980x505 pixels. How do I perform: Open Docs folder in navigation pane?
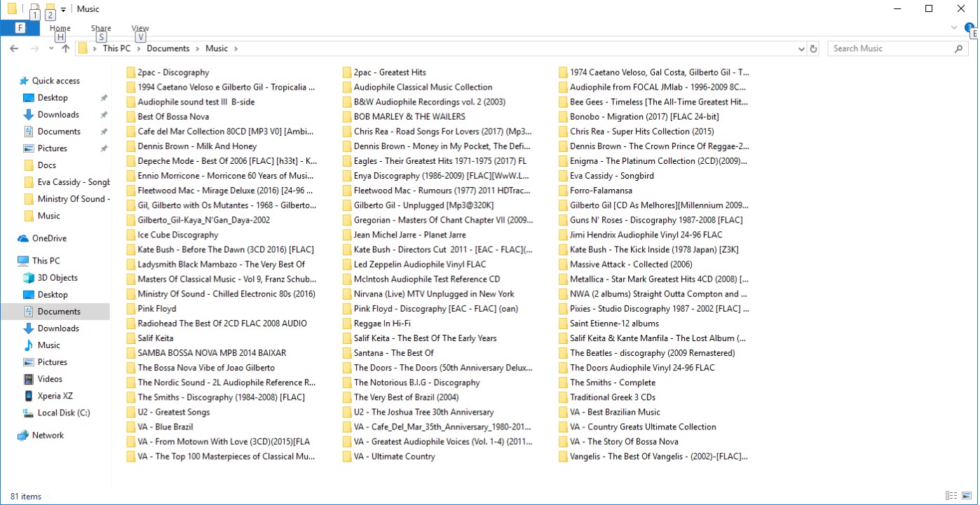tap(47, 165)
